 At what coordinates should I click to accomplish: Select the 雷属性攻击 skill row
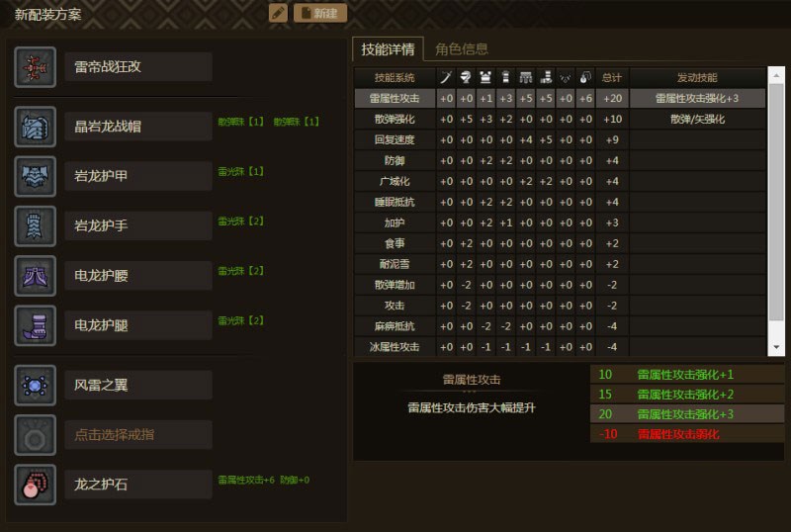(x=560, y=99)
